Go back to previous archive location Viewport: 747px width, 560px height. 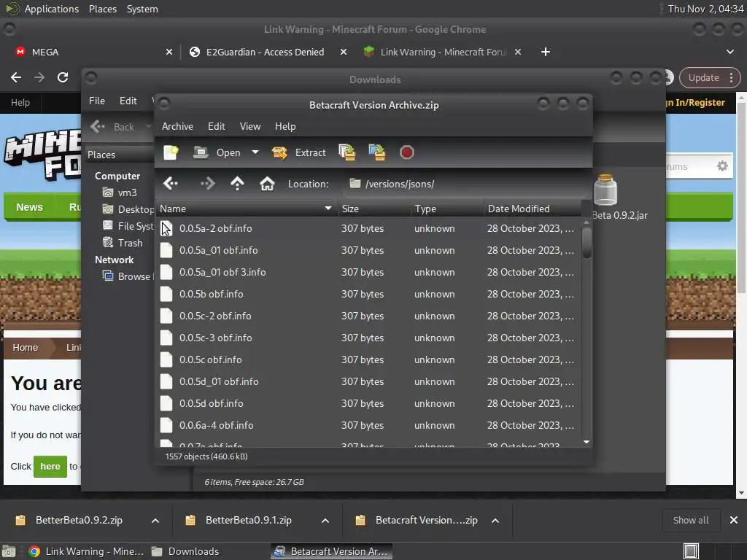pyautogui.click(x=171, y=183)
